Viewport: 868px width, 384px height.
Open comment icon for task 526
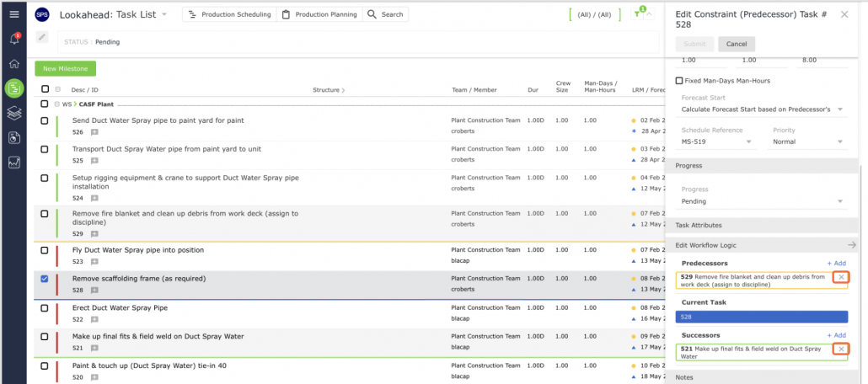[x=94, y=132]
